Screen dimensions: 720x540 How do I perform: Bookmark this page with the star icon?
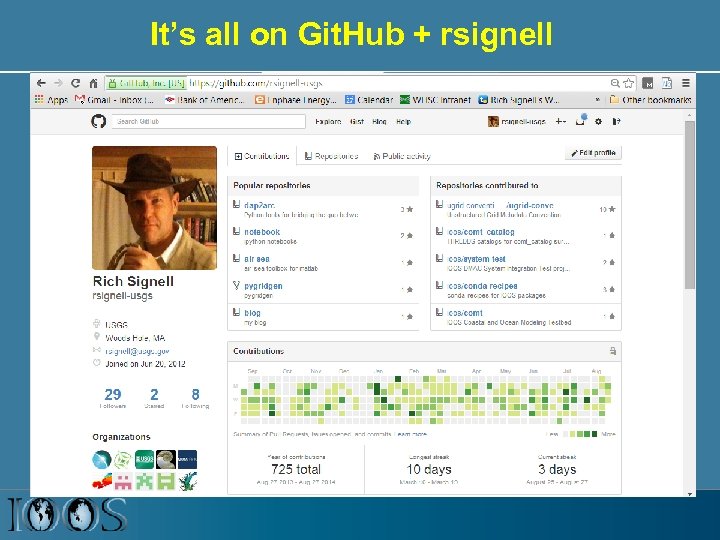(629, 83)
